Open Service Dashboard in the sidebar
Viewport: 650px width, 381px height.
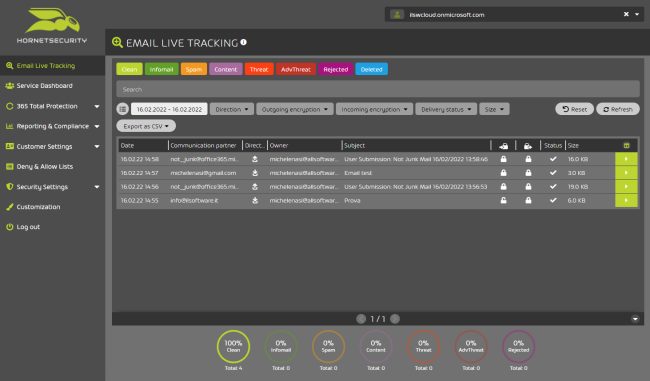point(52,86)
